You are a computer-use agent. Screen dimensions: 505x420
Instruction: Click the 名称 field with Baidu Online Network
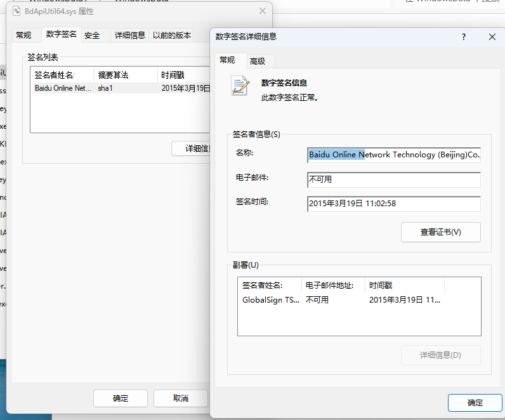(x=394, y=155)
